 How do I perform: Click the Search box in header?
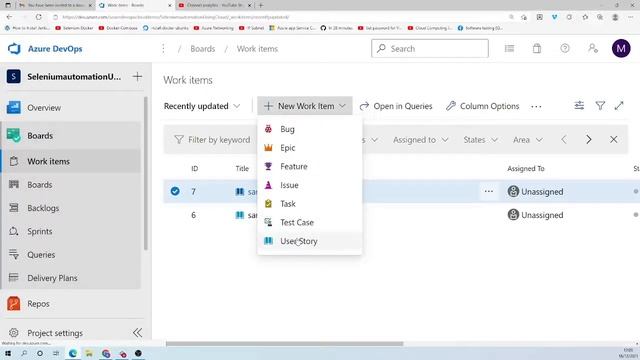430,49
